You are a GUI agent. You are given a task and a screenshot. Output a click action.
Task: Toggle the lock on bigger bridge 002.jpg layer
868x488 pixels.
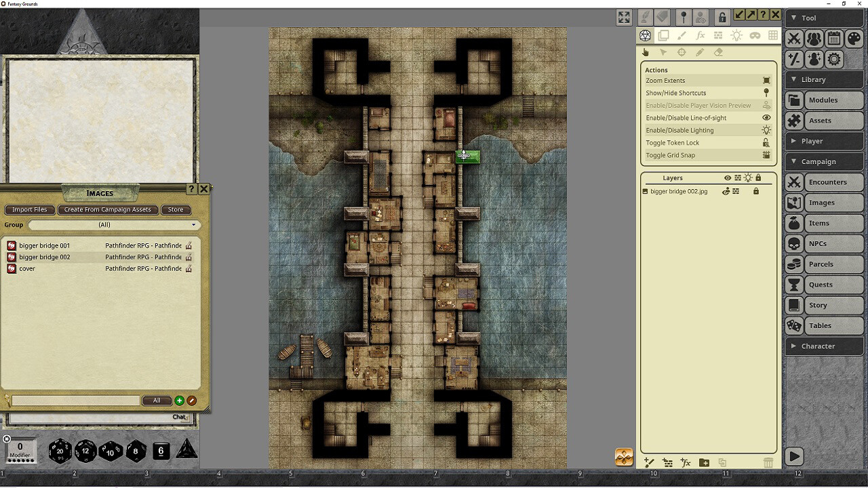point(756,192)
